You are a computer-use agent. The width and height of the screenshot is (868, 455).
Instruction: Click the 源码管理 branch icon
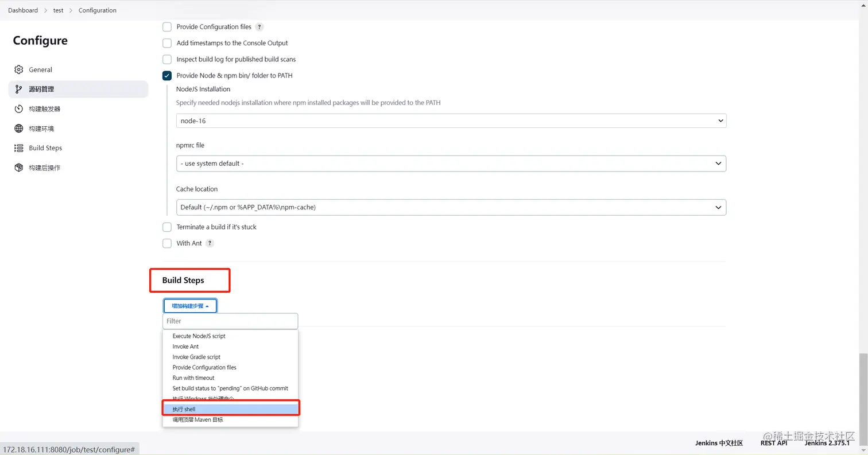[18, 89]
